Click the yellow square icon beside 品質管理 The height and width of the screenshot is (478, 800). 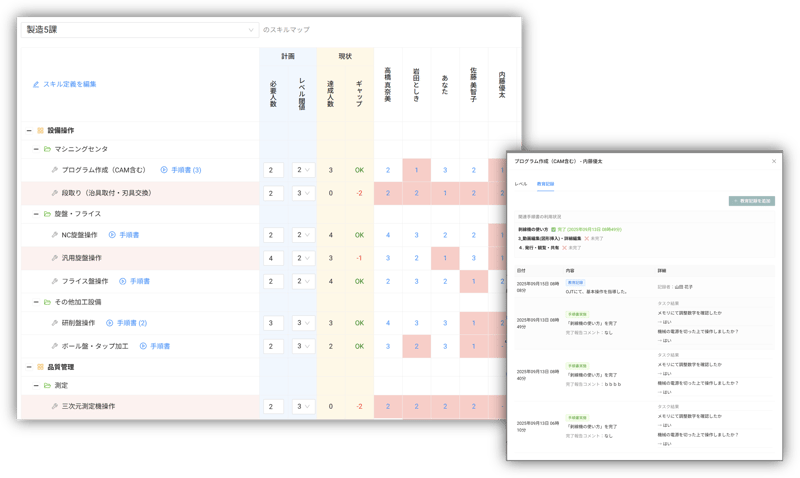click(x=40, y=367)
